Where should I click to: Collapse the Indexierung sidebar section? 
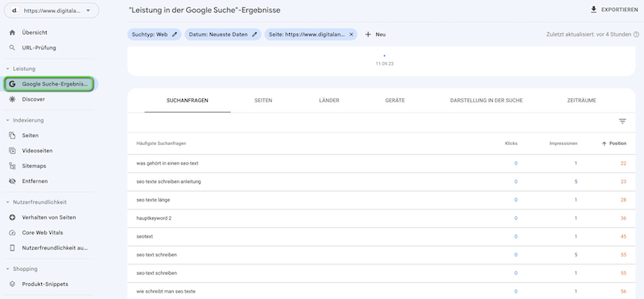pos(7,120)
